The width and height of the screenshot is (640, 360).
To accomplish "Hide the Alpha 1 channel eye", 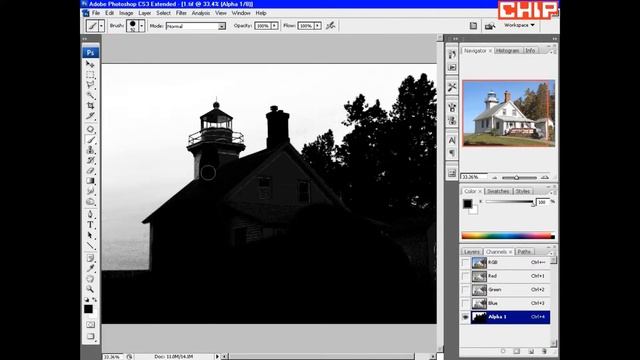I will click(465, 317).
